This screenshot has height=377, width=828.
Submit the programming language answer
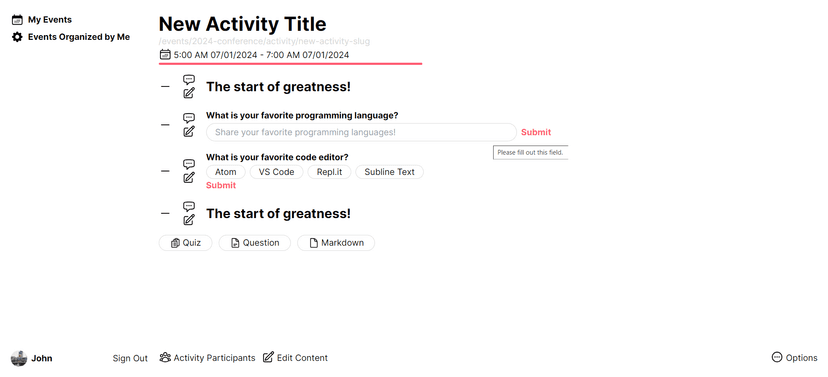pos(536,133)
